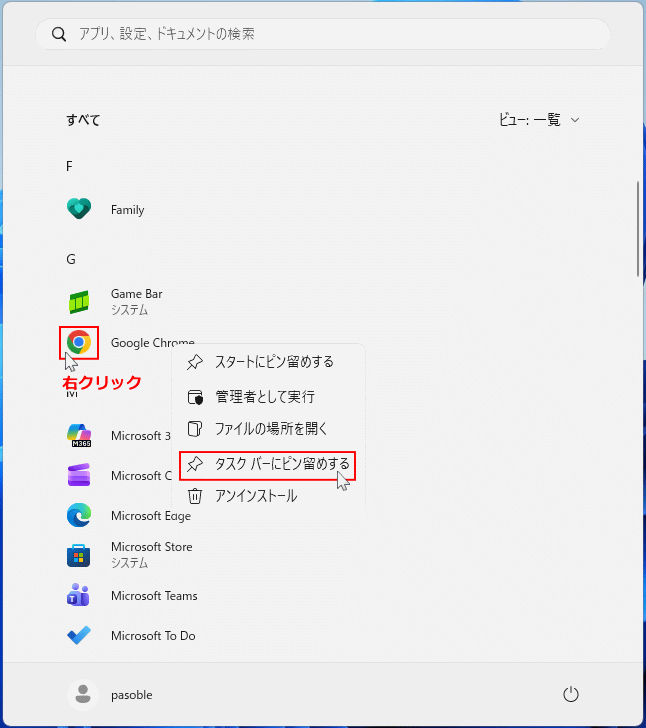Click the Microsoft 365 Copilot icon

point(79,436)
